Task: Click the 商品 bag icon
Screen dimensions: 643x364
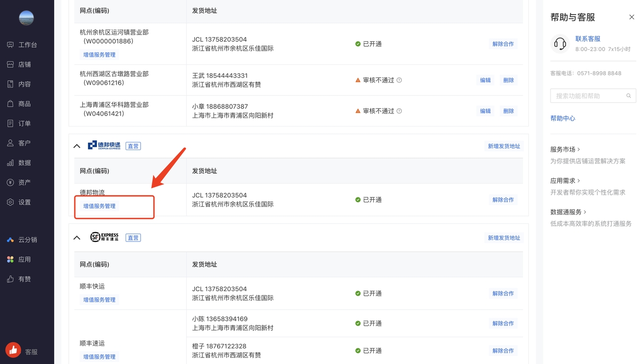Action: (10, 103)
